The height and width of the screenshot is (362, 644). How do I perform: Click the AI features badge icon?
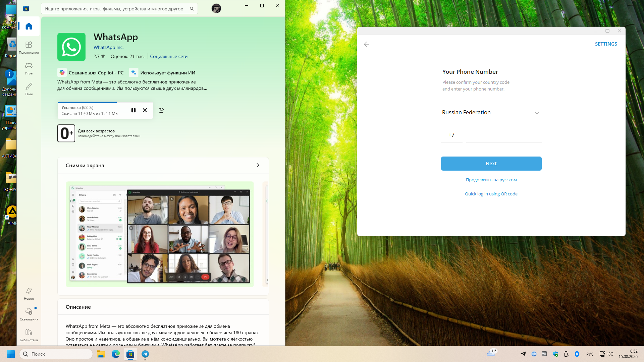tap(133, 72)
